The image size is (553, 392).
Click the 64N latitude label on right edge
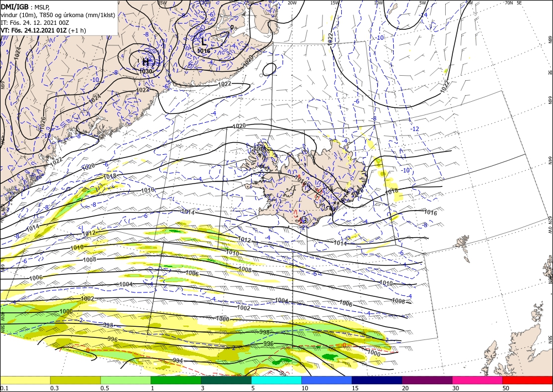(550, 160)
